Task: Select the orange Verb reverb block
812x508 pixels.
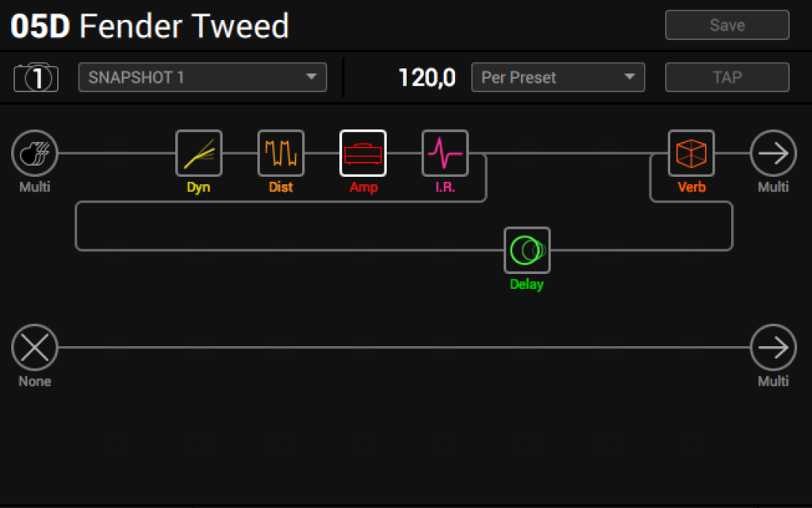Action: tap(691, 153)
